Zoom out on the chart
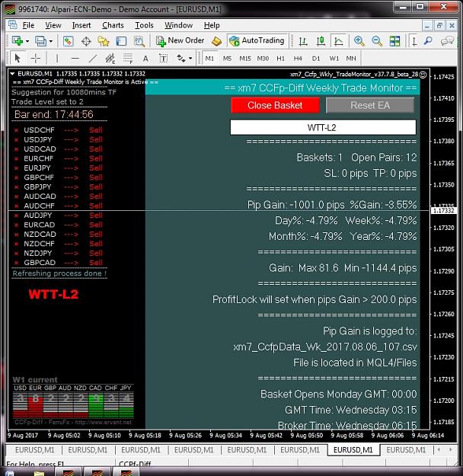Screen dimensions: 463x476 [x=377, y=41]
